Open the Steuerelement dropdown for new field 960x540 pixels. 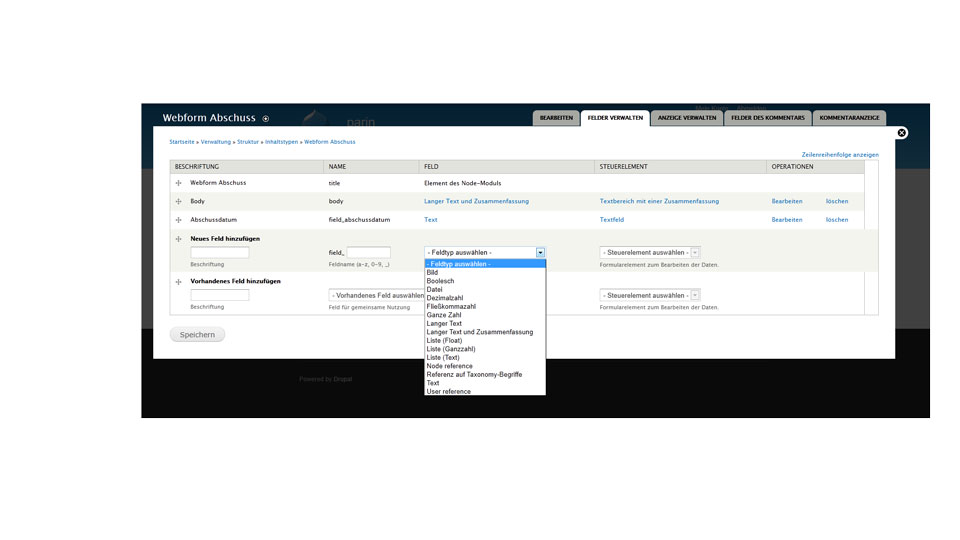pyautogui.click(x=649, y=253)
